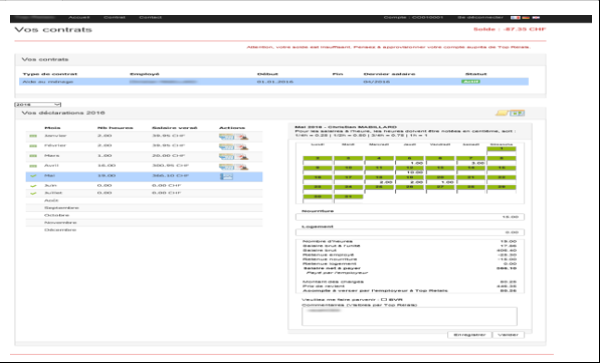
Task: Open the Contrat menu
Action: 114,18
